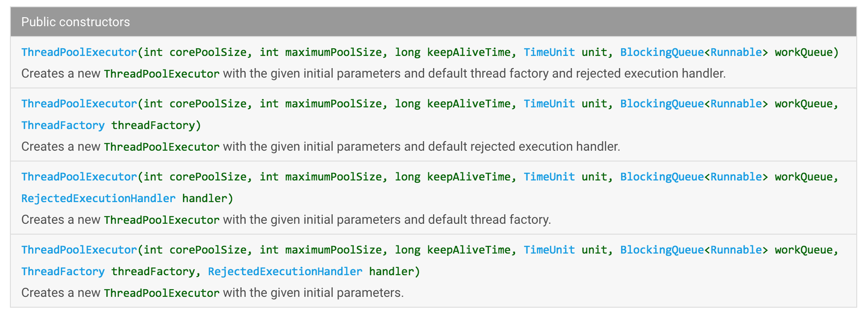Open ThreadPoolExecutor link in the second constructor row
868x314 pixels.
(x=79, y=104)
